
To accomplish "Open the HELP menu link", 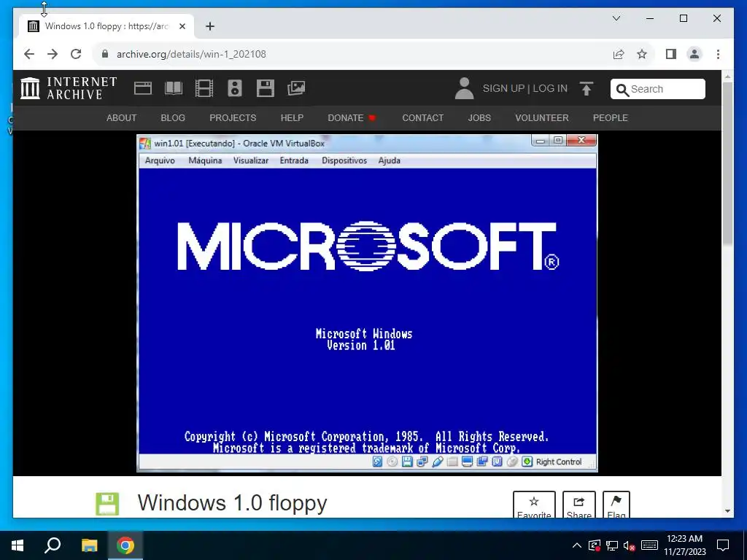I will coord(292,118).
